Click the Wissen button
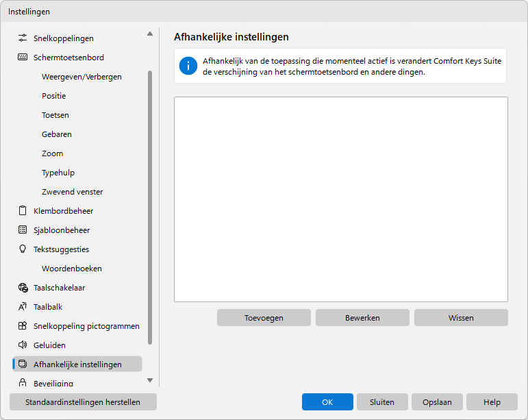Image resolution: width=528 pixels, height=420 pixels. [x=461, y=318]
